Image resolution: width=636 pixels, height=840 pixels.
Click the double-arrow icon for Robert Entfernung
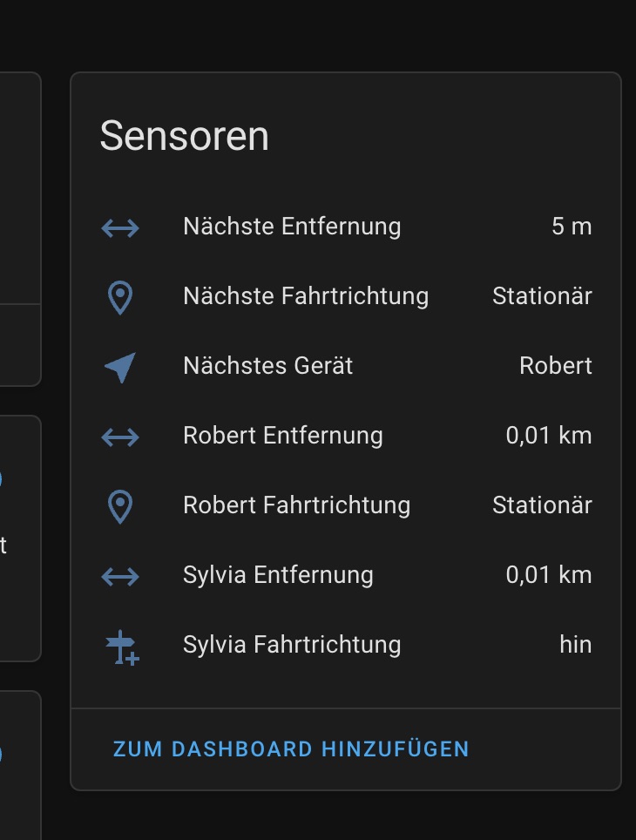[120, 437]
